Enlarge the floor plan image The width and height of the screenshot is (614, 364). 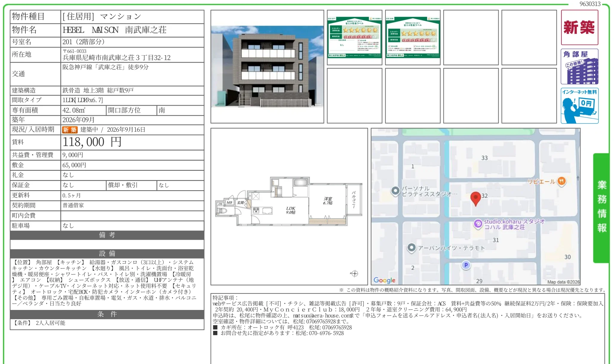(x=289, y=207)
